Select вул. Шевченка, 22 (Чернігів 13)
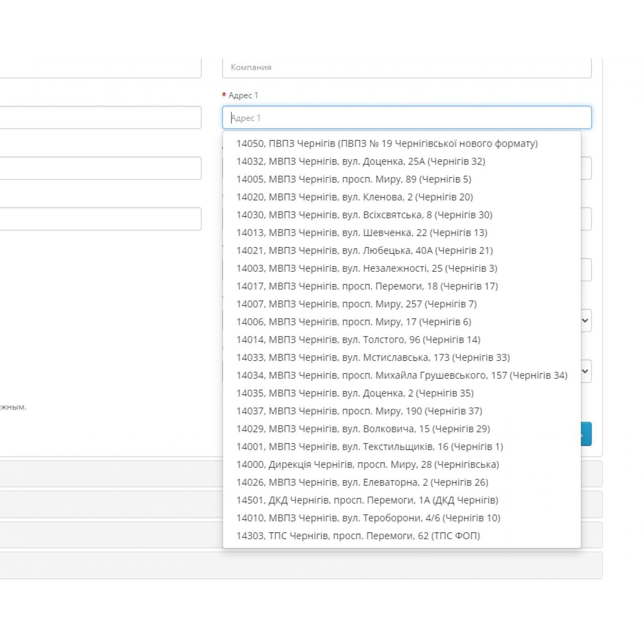This screenshot has height=644, width=644. click(x=362, y=233)
